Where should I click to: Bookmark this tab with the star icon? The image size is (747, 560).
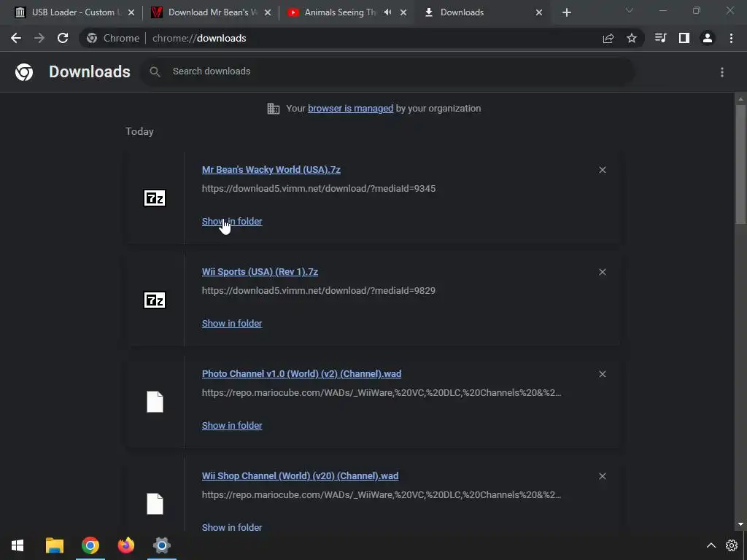632,38
